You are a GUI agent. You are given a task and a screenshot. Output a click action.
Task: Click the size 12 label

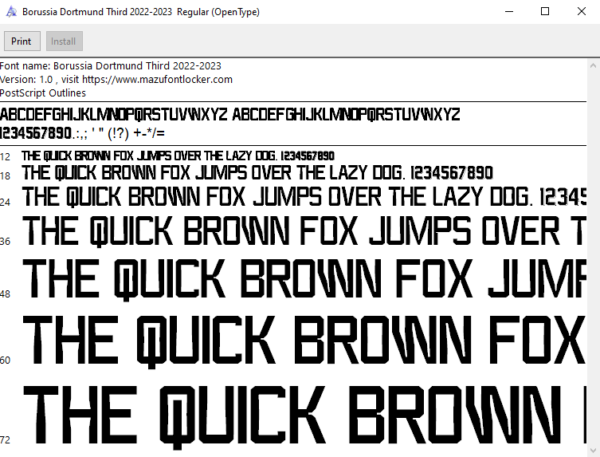point(5,157)
